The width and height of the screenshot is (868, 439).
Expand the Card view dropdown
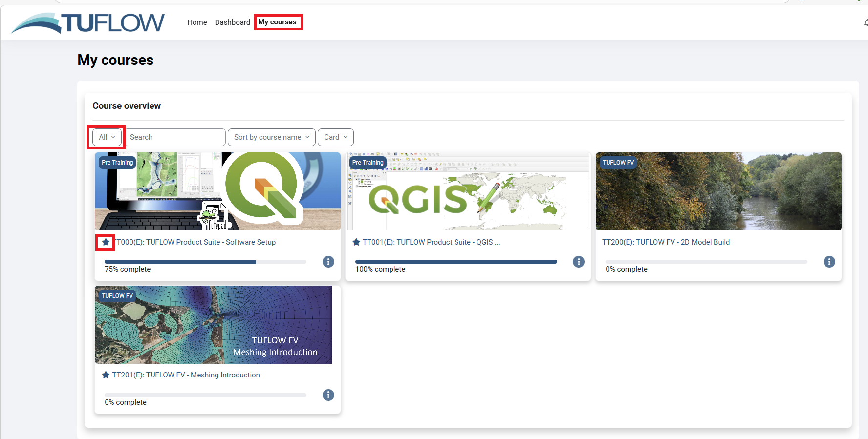[335, 137]
